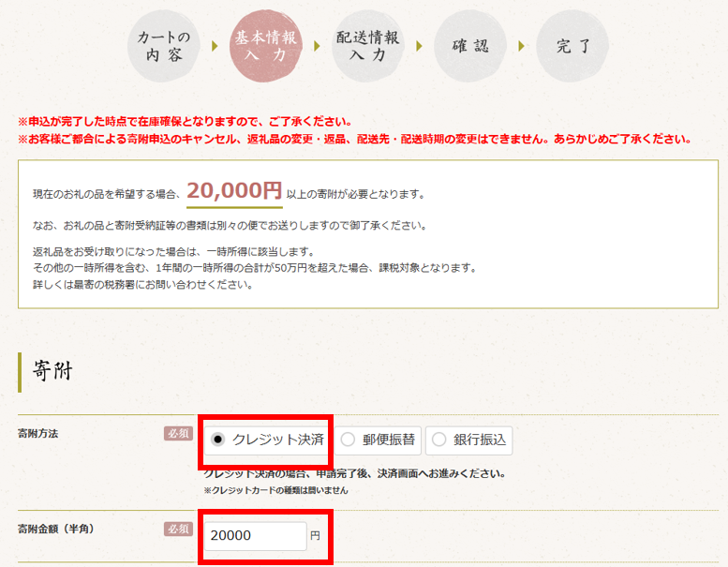Choose 郵便振替 as donation method
The image size is (728, 567).
click(x=349, y=440)
